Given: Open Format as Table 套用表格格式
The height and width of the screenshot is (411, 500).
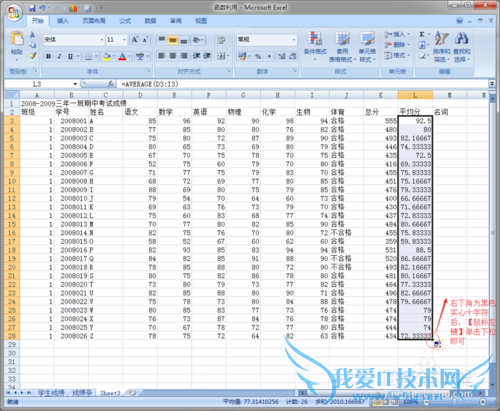Looking at the screenshot, I should [x=342, y=46].
